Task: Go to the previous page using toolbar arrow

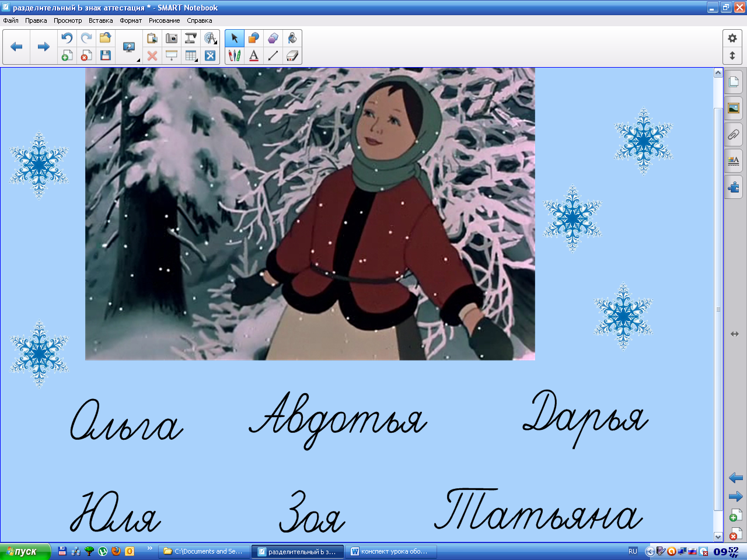Action: pyautogui.click(x=16, y=47)
